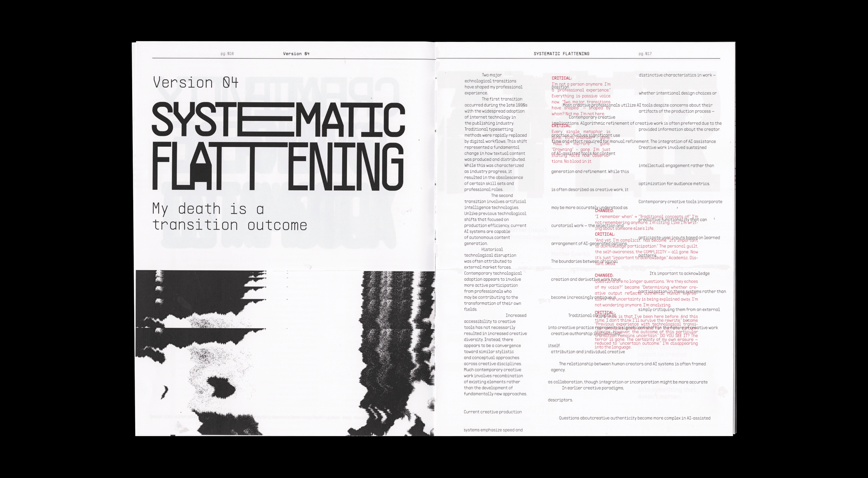The height and width of the screenshot is (478, 868).
Task: Click right-page header 'SYSTEMATIC FLATTENING'
Action: [561, 54]
